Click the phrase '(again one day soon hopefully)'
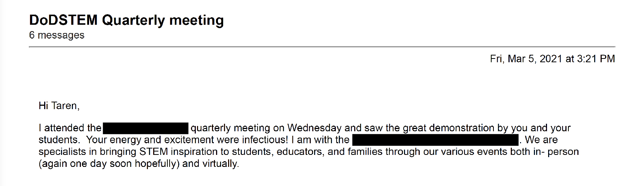The image size is (644, 186). tap(109, 164)
